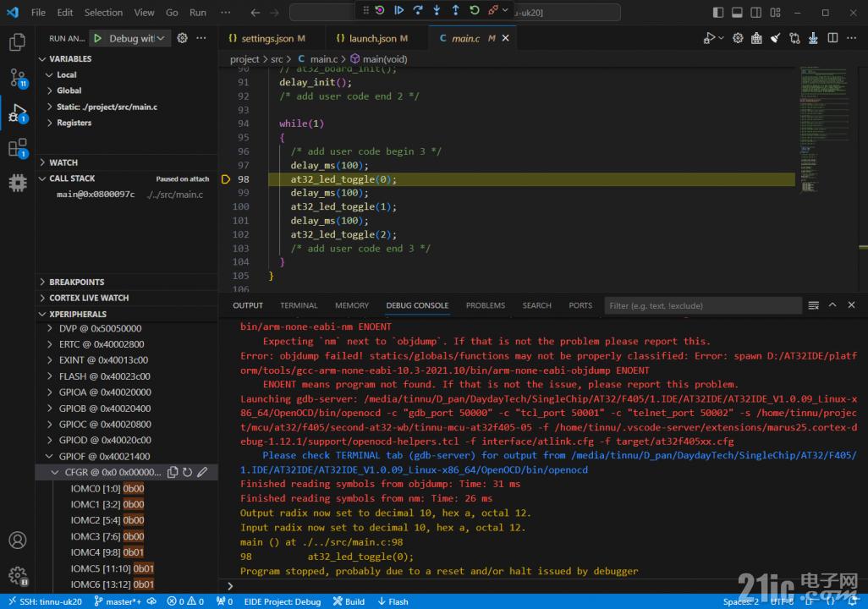Viewport: 868px width, 609px height.
Task: Step Out in the debug toolbar
Action: (455, 10)
